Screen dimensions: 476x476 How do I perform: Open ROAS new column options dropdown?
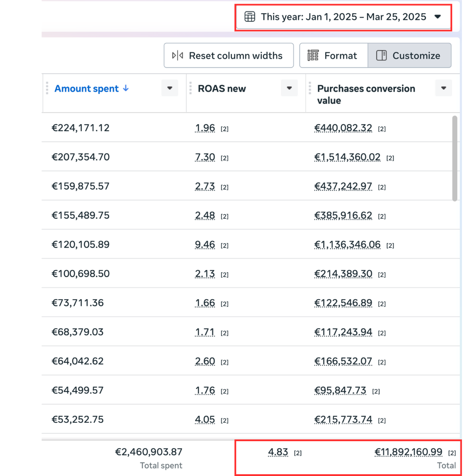(x=289, y=88)
